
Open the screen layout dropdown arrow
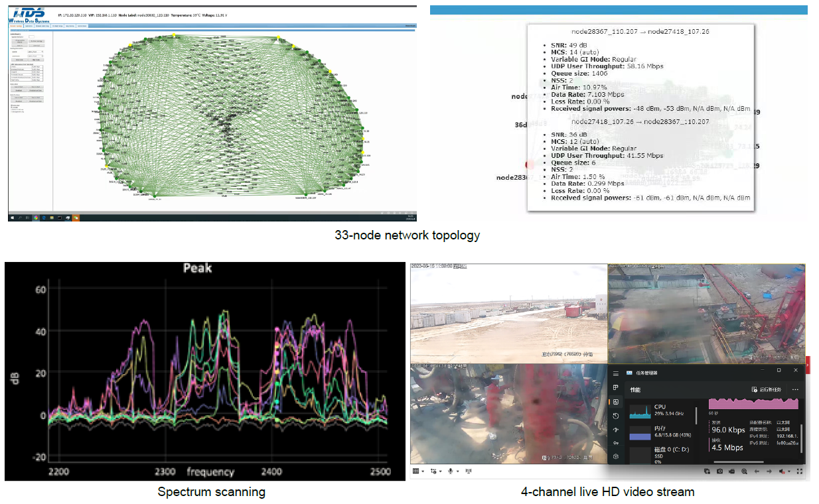click(x=422, y=472)
